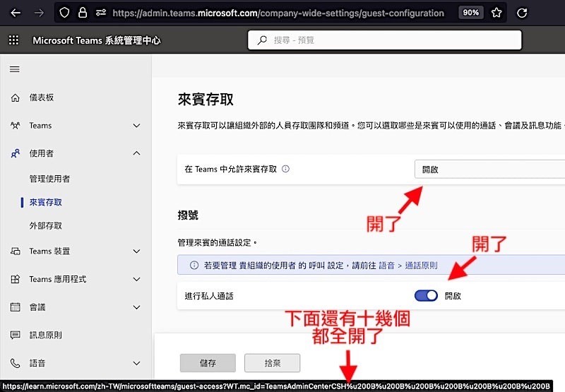Viewport: 565px width, 392px height.
Task: Open the app launcher waffle icon
Action: (x=13, y=40)
